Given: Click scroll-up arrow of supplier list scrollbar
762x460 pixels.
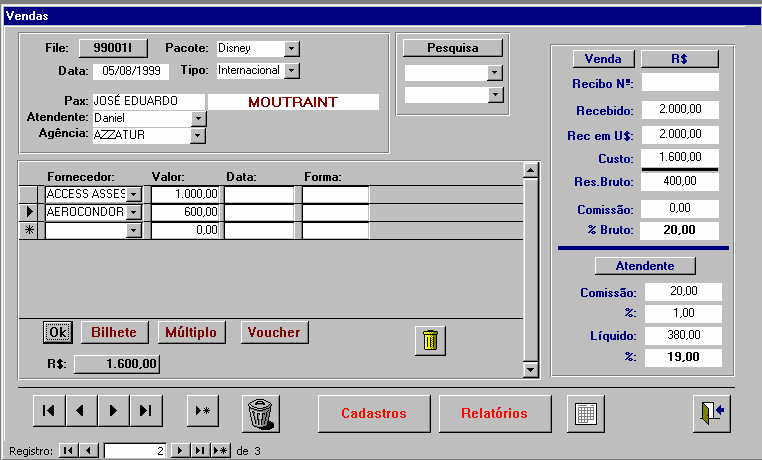Looking at the screenshot, I should click(x=531, y=170).
